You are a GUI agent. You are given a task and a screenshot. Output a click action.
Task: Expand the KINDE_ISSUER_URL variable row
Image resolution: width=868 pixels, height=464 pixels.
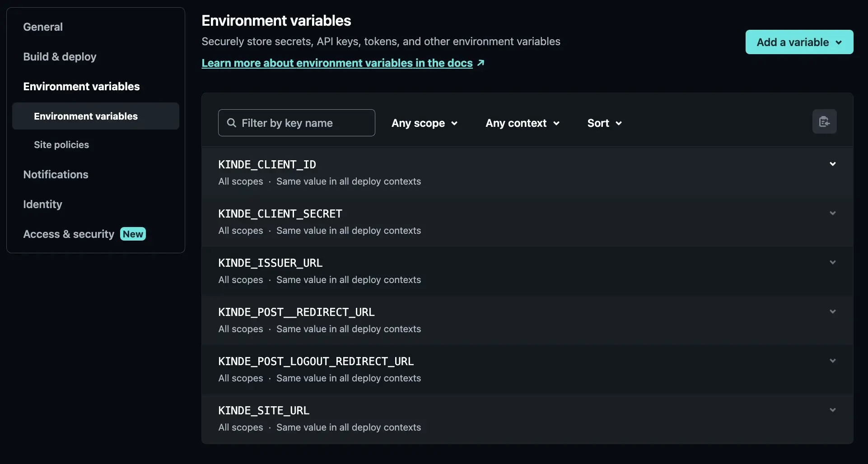833,262
